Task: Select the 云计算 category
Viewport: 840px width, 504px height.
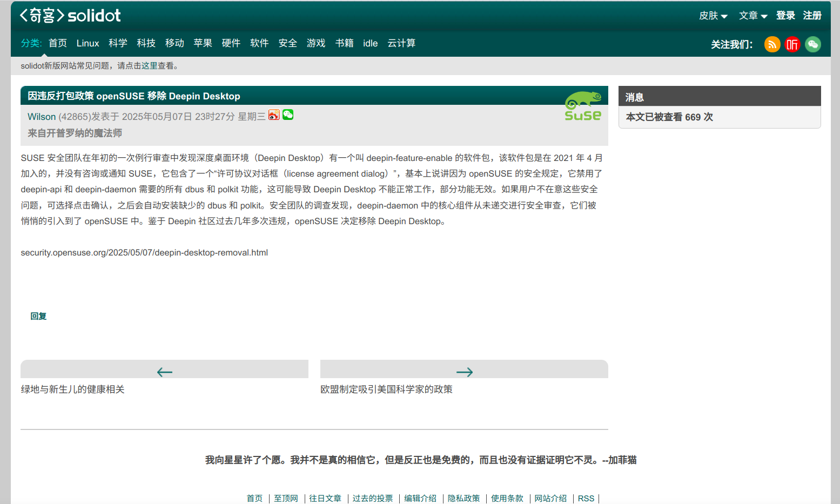Action: 401,43
